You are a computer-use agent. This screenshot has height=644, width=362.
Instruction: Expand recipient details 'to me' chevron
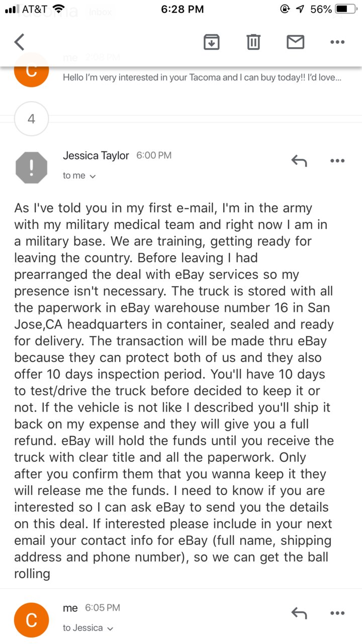[79, 176]
